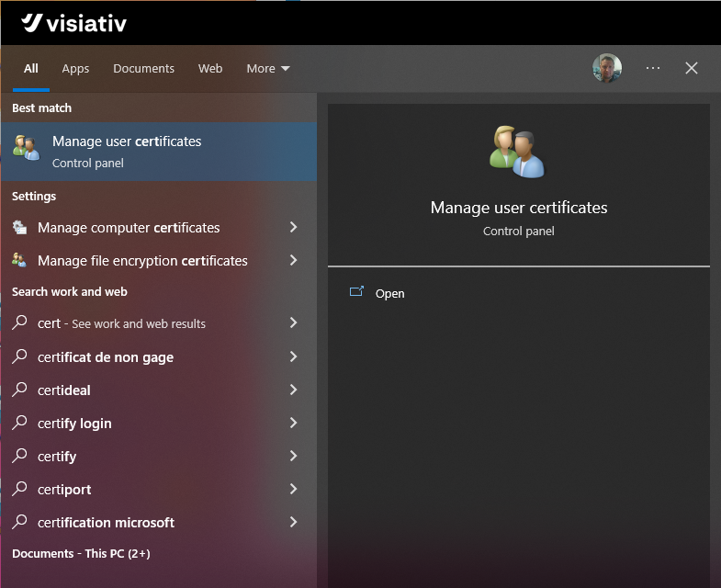Select the Web tab

210,69
